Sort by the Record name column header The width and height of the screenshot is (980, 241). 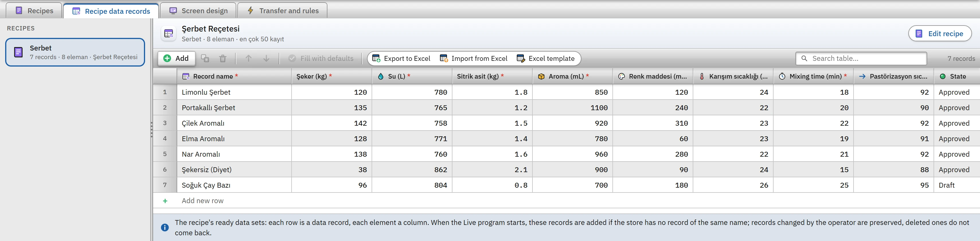pyautogui.click(x=234, y=76)
